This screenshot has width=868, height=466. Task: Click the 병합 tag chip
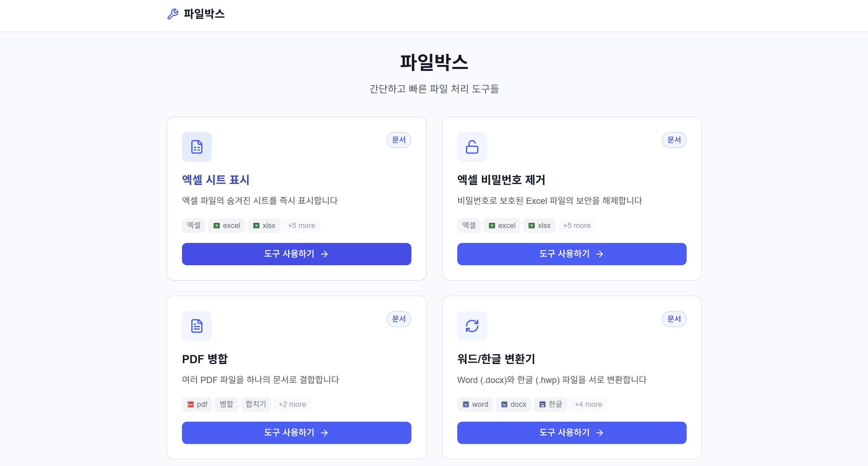(x=226, y=404)
